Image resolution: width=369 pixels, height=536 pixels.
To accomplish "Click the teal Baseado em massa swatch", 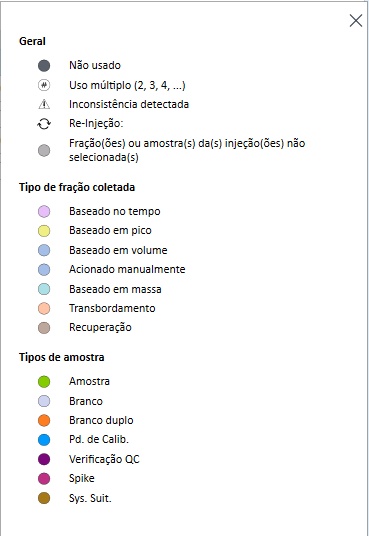I will coord(44,289).
